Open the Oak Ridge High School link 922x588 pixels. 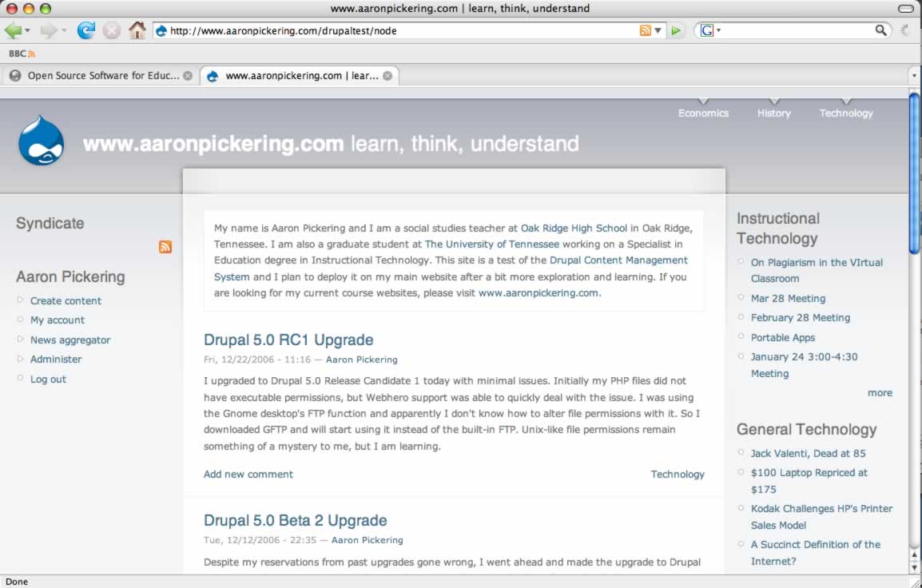pyautogui.click(x=574, y=228)
